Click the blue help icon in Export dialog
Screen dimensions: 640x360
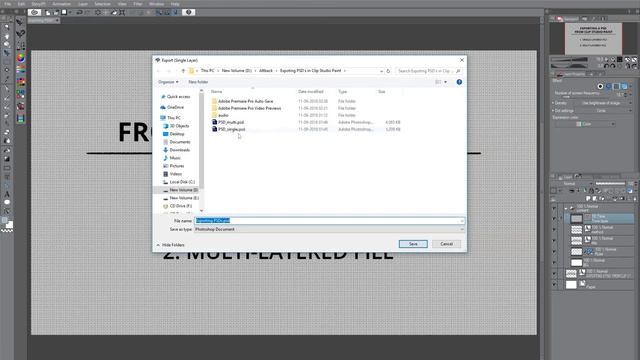click(459, 82)
